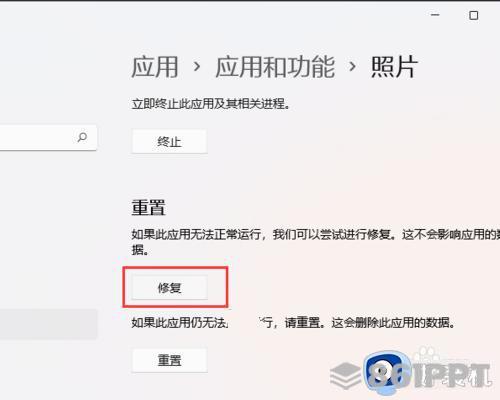
Task: Repair the Photos app with 修复
Action: pos(169,287)
